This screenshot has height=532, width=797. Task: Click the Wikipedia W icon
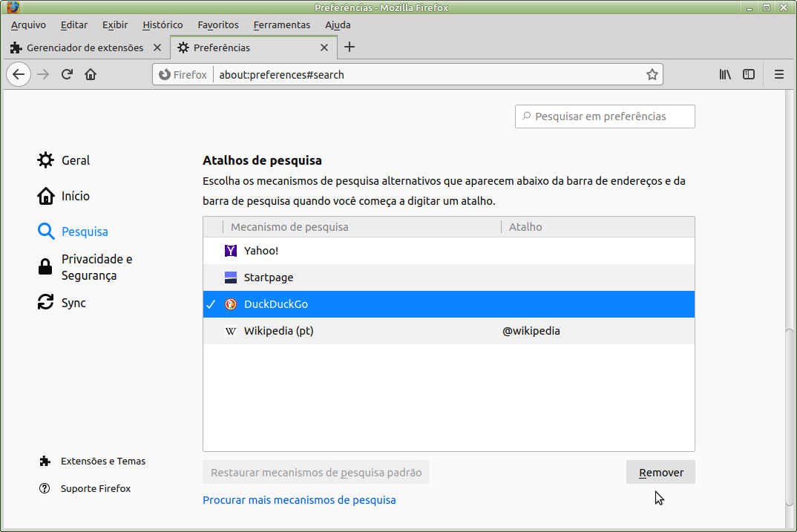pyautogui.click(x=231, y=331)
